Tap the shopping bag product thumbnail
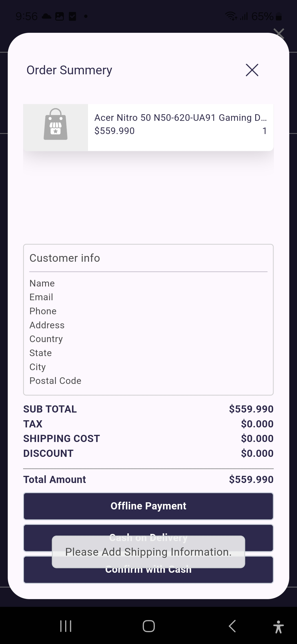 pyautogui.click(x=56, y=127)
